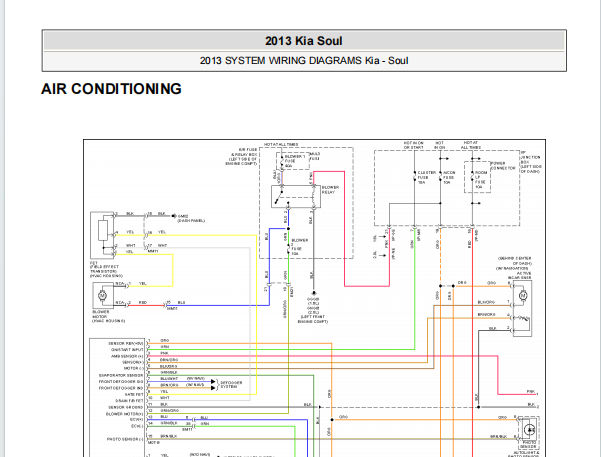This screenshot has width=601, height=457.
Task: Click the SENSOR GROUND pin 11 label
Action: [x=126, y=407]
